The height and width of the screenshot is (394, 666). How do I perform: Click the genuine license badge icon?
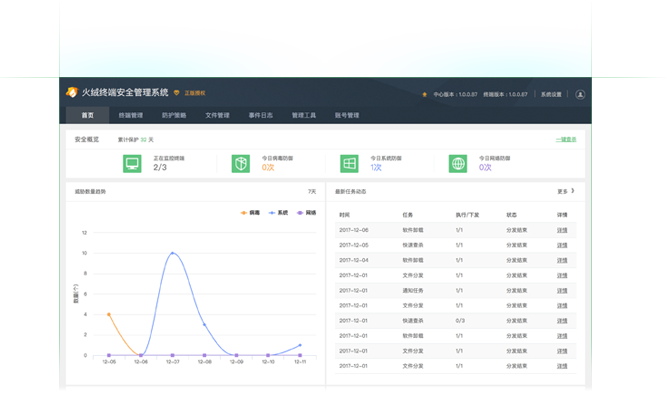[176, 93]
